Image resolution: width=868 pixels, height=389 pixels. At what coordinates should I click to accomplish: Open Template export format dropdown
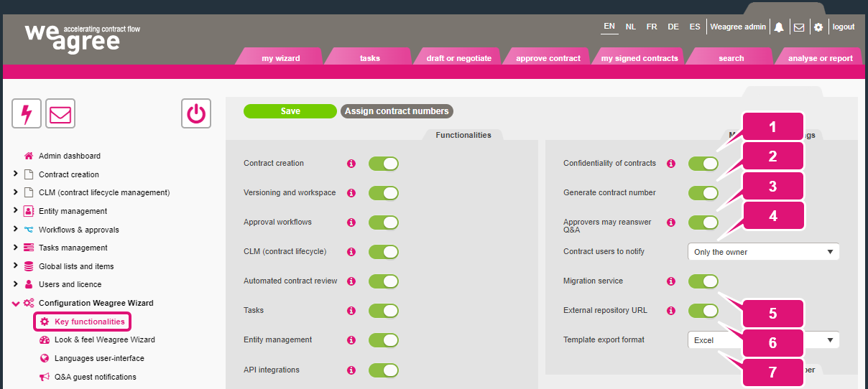[764, 340]
